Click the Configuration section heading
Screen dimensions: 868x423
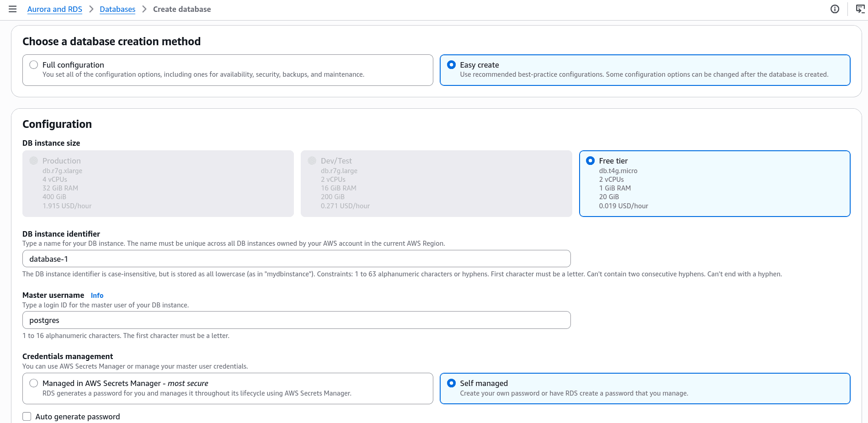pyautogui.click(x=57, y=124)
